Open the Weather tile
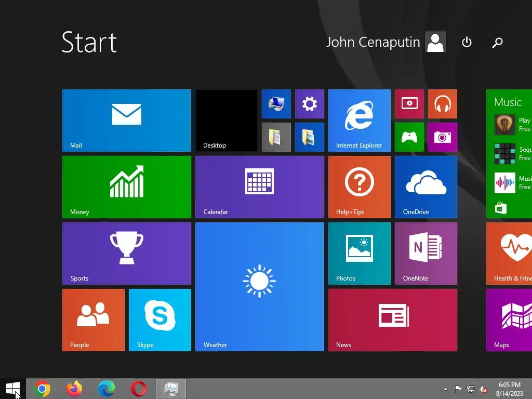Image resolution: width=532 pixels, height=399 pixels. (260, 287)
